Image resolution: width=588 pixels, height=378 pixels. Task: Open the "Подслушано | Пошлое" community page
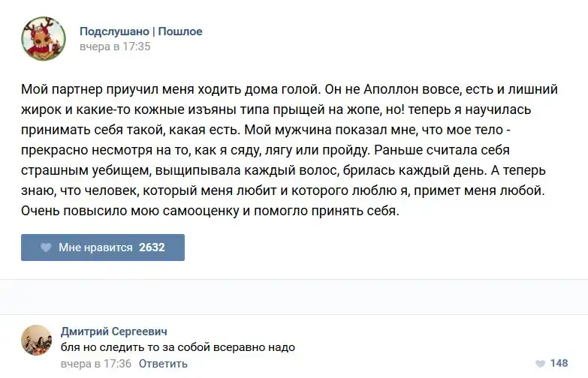141,31
